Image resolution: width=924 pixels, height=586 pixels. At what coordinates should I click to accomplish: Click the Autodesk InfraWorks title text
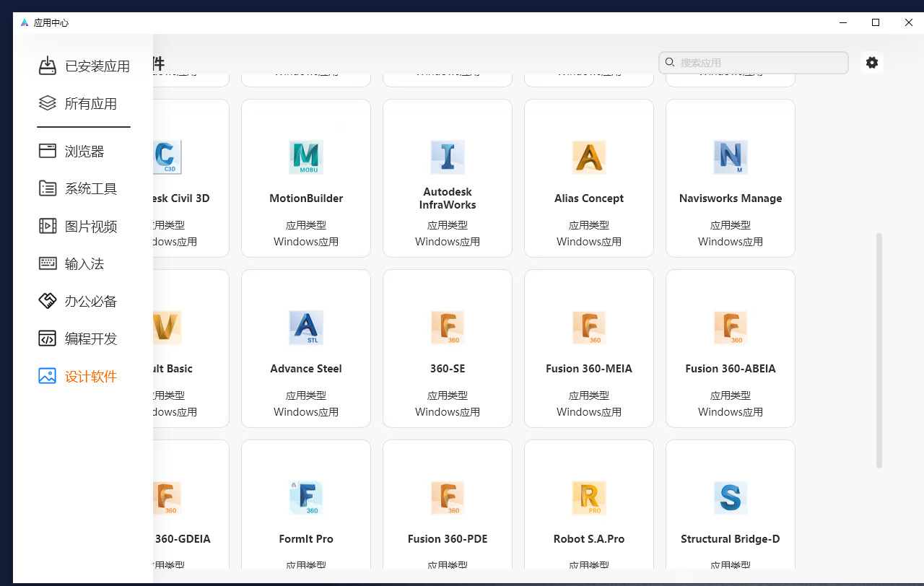[x=448, y=198]
